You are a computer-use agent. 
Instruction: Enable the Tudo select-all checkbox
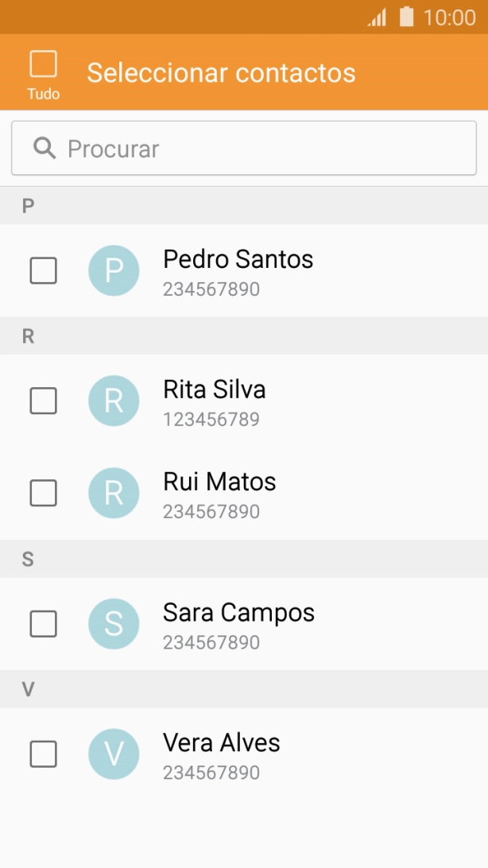[42, 64]
